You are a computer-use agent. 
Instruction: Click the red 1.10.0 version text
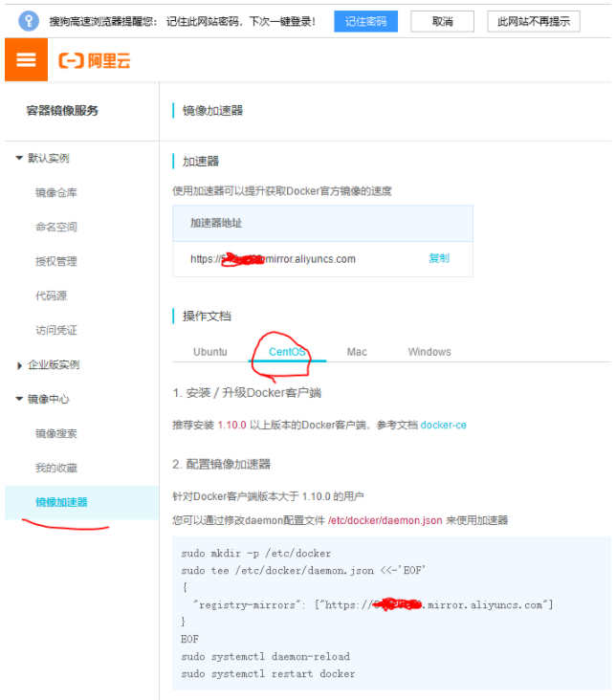231,425
